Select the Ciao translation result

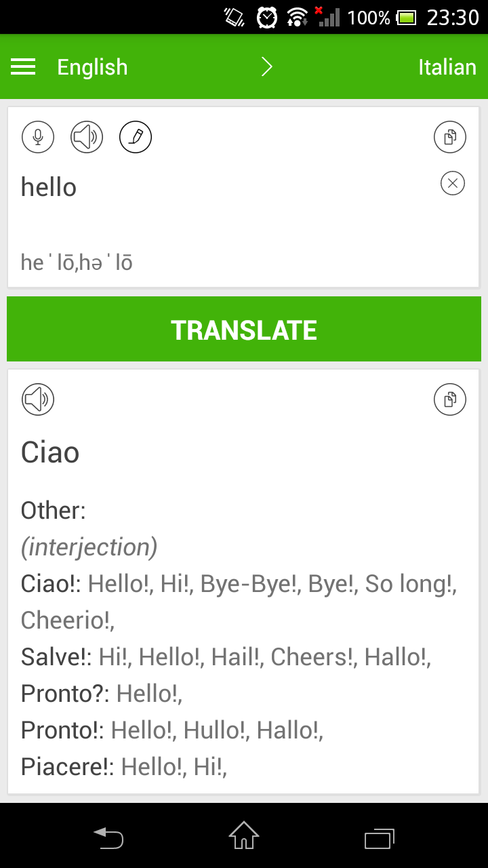pos(50,452)
